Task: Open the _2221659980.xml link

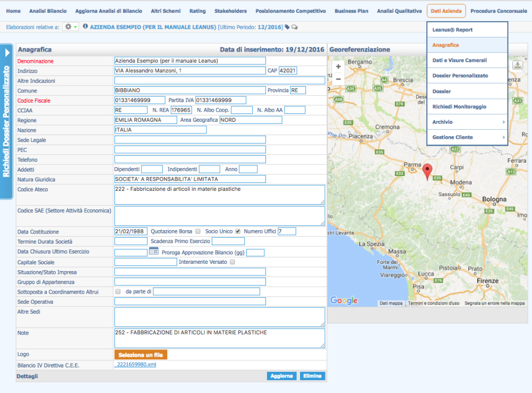Action: 135,364
